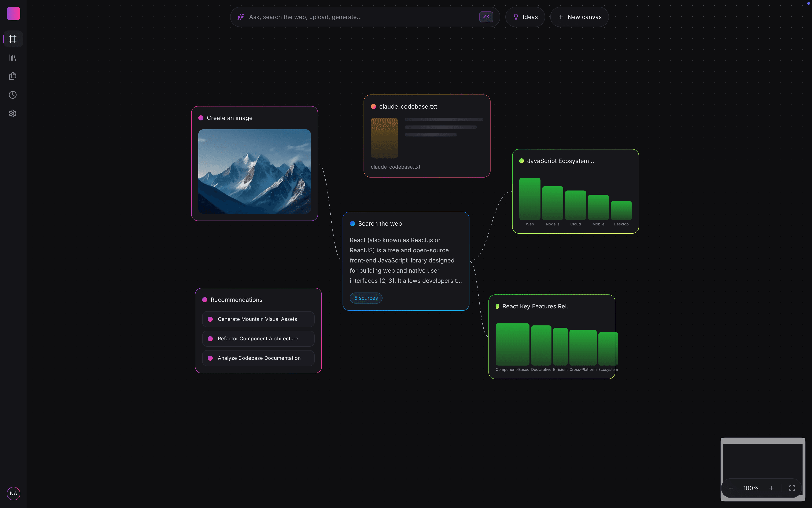The width and height of the screenshot is (812, 508).
Task: Click the dot beside Create an image
Action: tap(201, 118)
